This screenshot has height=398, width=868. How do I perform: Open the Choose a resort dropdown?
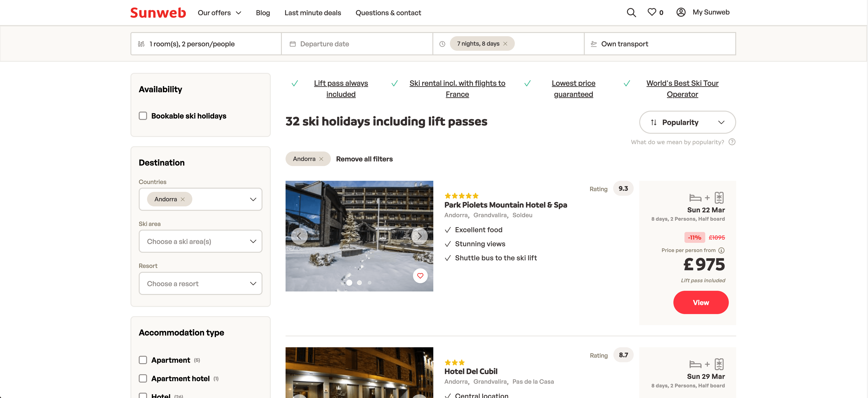coord(200,284)
